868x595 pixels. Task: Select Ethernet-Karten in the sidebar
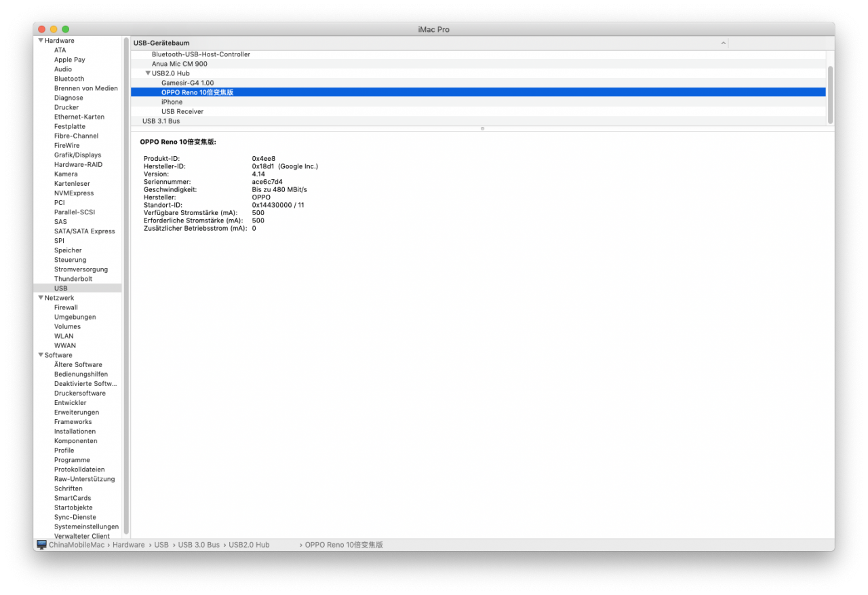79,117
